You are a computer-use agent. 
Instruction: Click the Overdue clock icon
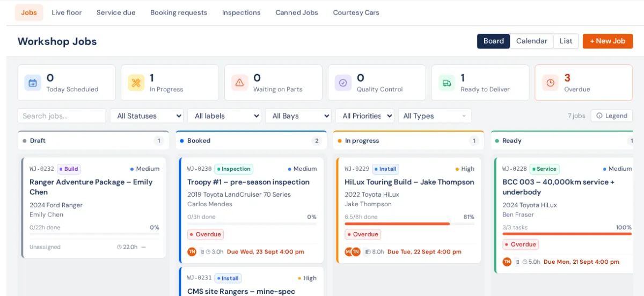click(551, 83)
